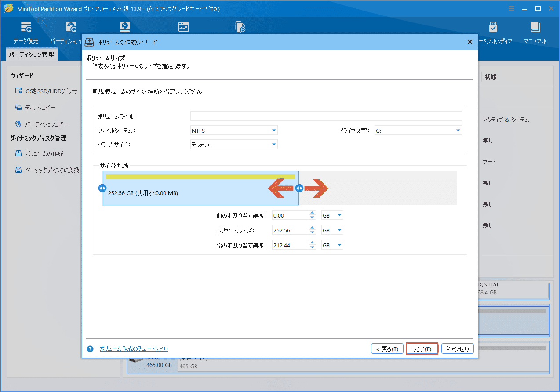Click the < 戻る(B) button
Image resolution: width=560 pixels, height=392 pixels.
pos(387,349)
